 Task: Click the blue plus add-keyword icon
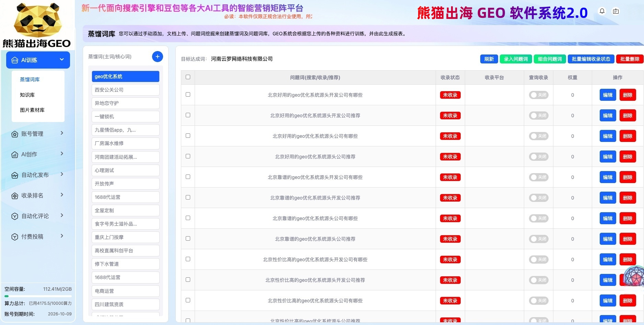tap(157, 57)
